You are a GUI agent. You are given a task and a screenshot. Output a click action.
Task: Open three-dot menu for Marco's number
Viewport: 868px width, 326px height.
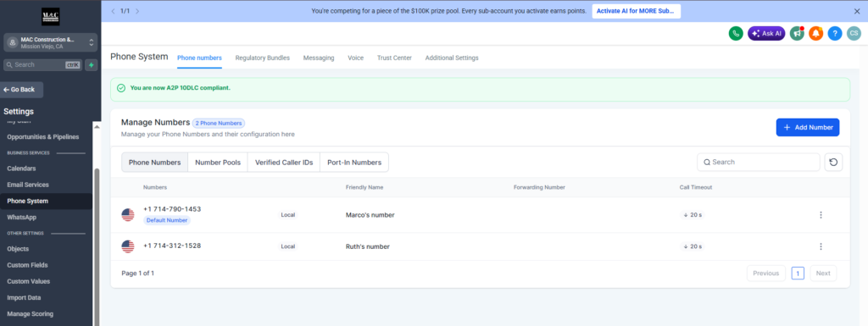click(821, 215)
